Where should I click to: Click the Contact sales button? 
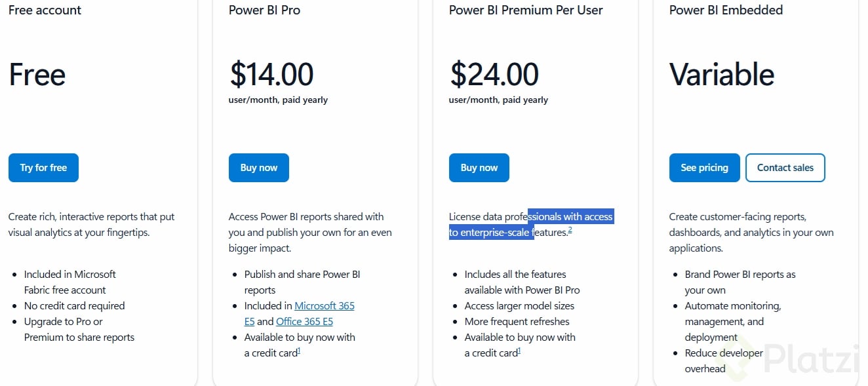[785, 168]
